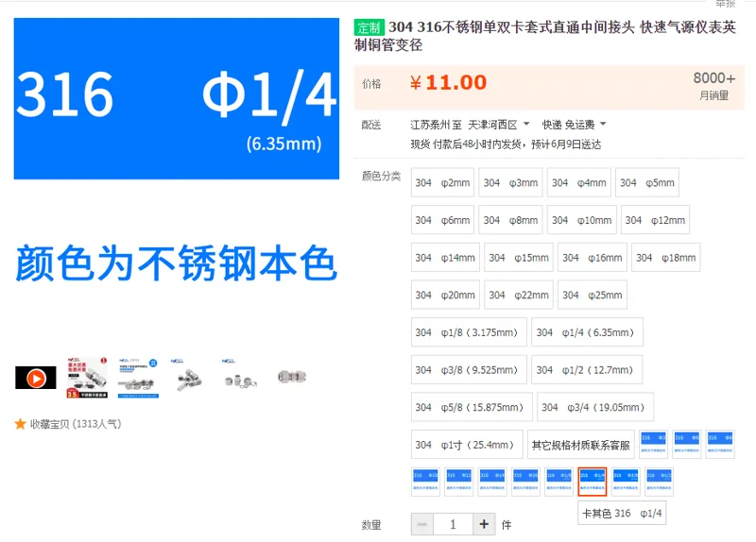Select 304 φ1/4 (6.35mm) option
Viewport: 756px width, 542px height.
click(x=587, y=332)
